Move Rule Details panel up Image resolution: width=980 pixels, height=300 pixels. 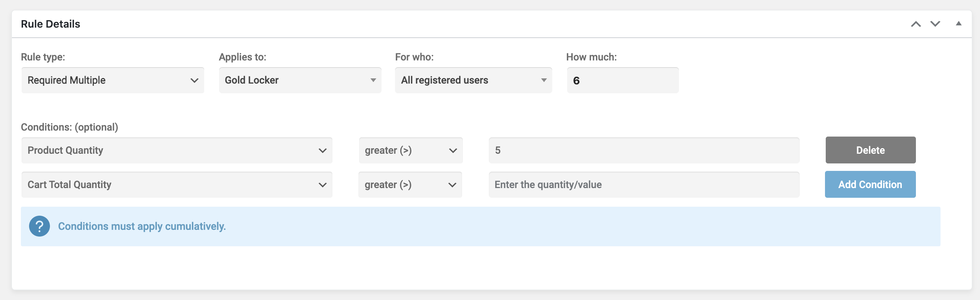pos(916,24)
